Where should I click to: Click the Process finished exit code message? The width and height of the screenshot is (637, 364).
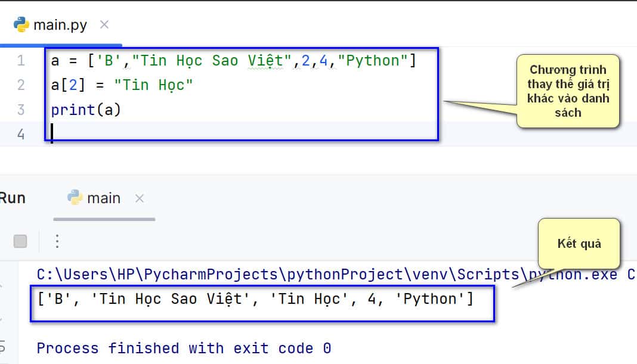[x=184, y=348]
